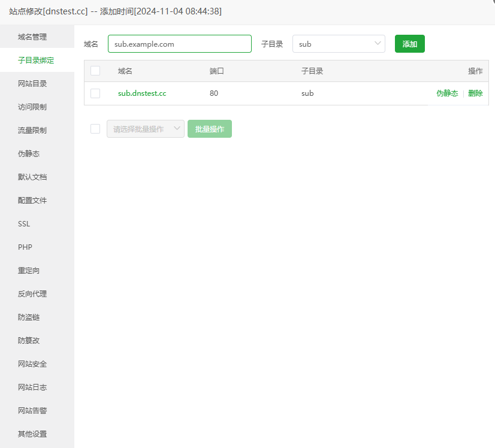Open the 子目录 dropdown showing sub
This screenshot has height=448, width=495.
click(x=339, y=44)
